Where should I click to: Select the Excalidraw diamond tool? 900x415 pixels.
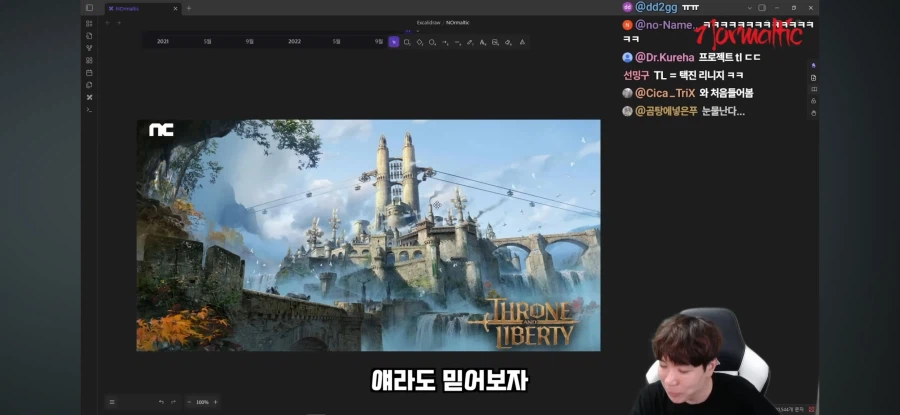tap(420, 42)
